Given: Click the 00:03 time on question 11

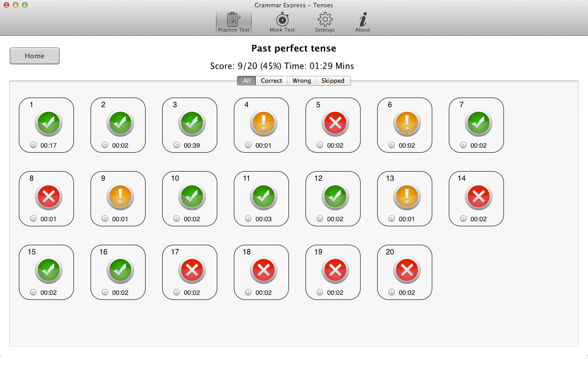Looking at the screenshot, I should 264,219.
